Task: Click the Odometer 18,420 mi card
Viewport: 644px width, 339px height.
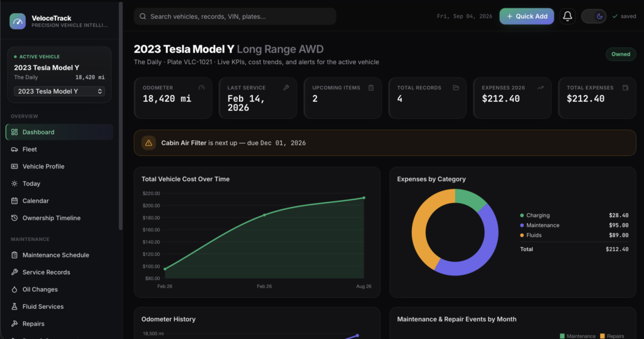Action: [x=173, y=98]
